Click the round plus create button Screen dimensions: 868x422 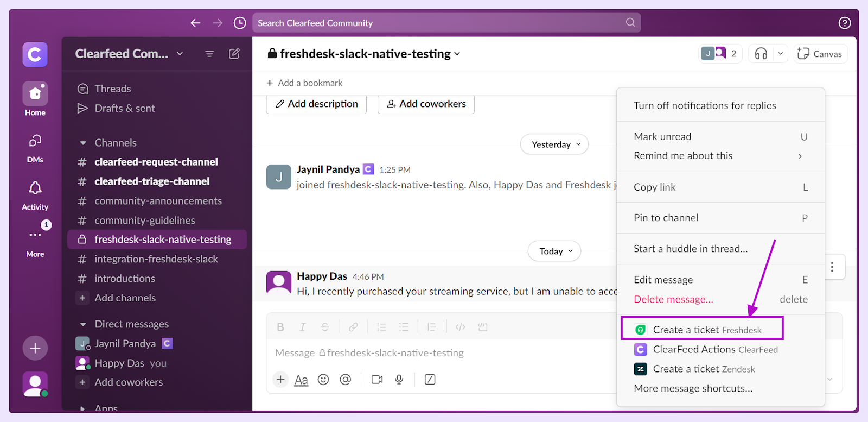click(x=35, y=348)
